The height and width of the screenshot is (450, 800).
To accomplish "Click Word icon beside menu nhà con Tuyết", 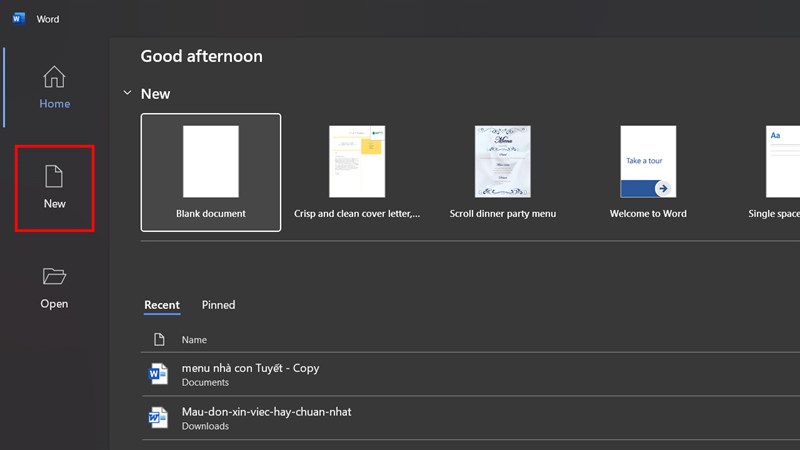I will tap(158, 374).
